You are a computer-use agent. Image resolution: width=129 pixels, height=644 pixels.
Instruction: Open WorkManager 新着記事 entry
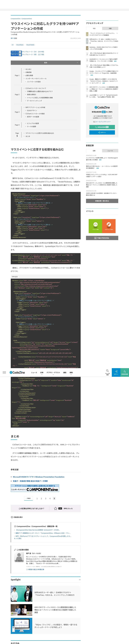pyautogui.click(x=102, y=159)
